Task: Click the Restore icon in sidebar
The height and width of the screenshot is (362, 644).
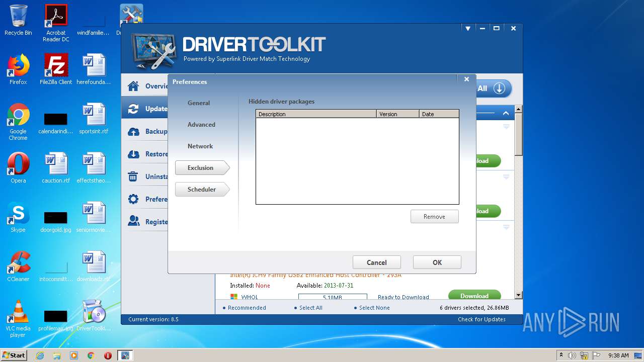Action: [133, 154]
